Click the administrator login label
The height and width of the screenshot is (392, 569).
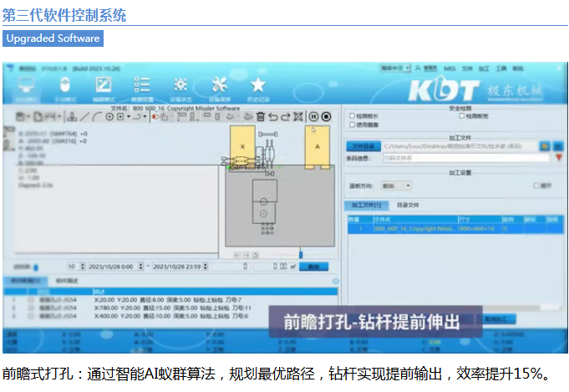click(430, 69)
